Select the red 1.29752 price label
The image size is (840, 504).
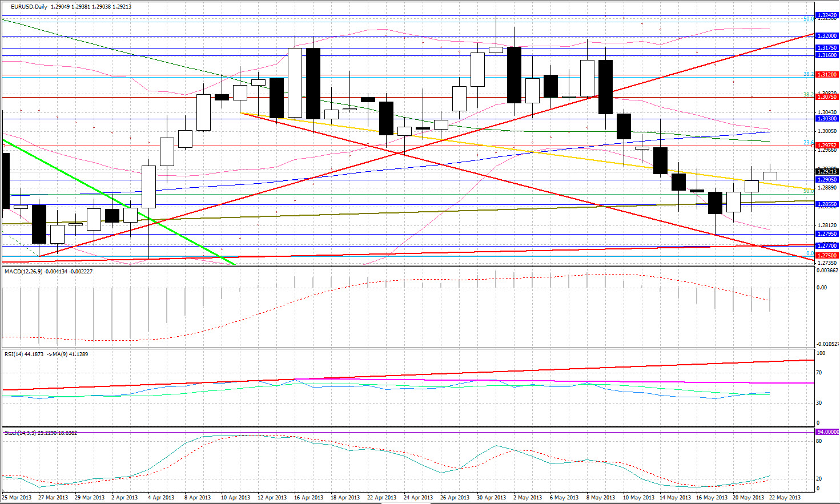[x=826, y=146]
